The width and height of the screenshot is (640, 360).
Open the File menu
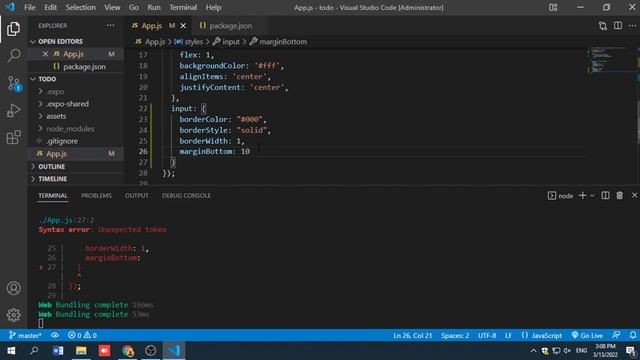(x=29, y=7)
